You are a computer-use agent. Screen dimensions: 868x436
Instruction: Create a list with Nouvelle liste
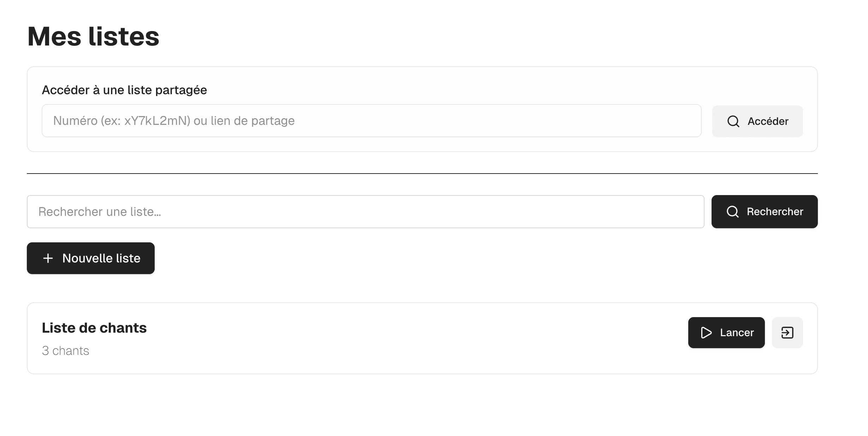pos(90,258)
